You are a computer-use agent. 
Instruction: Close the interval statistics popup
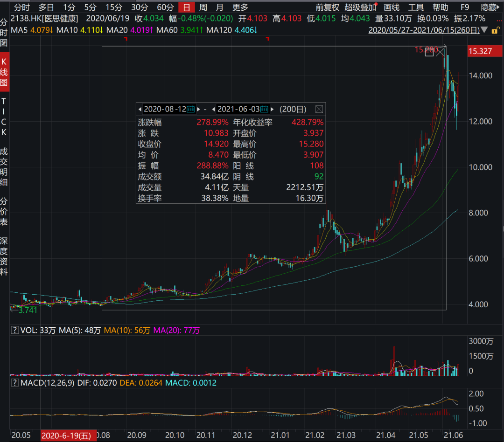pos(319,109)
